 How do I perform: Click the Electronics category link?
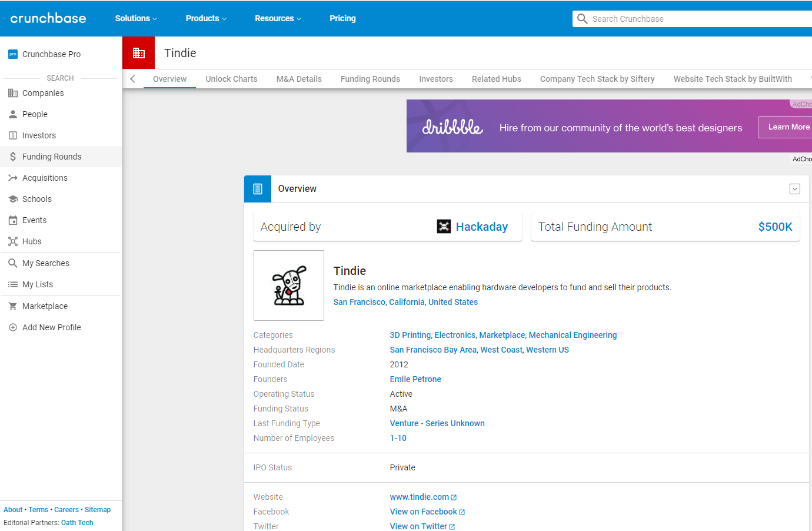click(x=455, y=335)
